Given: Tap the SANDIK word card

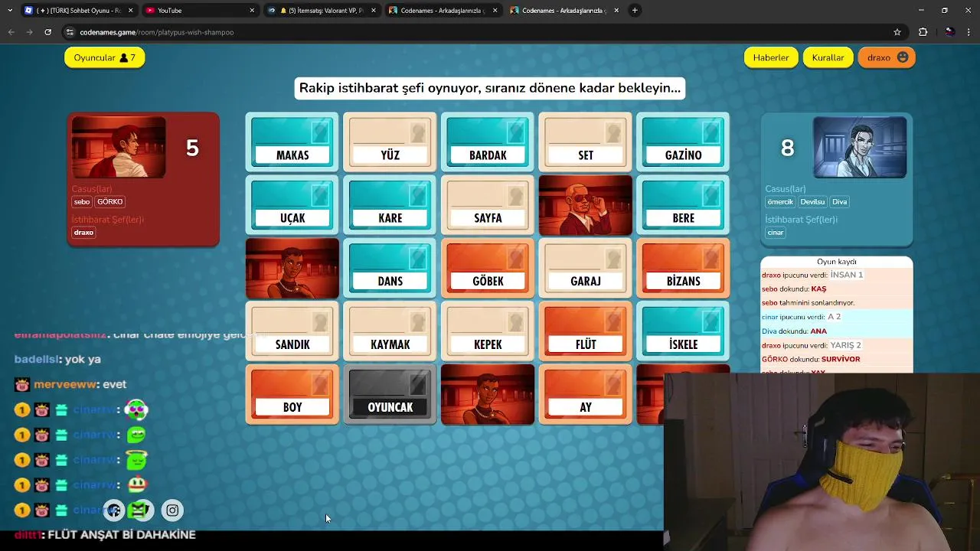Looking at the screenshot, I should [x=292, y=331].
